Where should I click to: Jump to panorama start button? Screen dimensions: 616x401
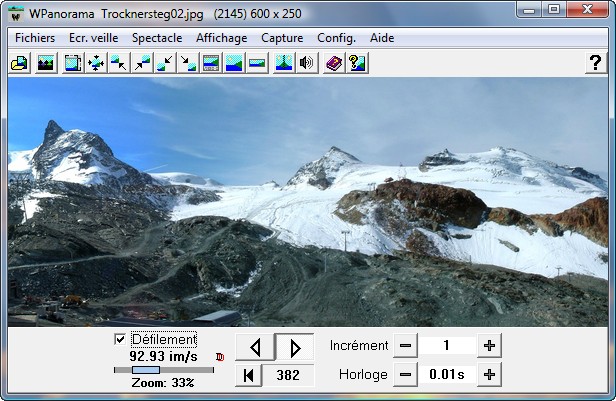click(x=249, y=375)
